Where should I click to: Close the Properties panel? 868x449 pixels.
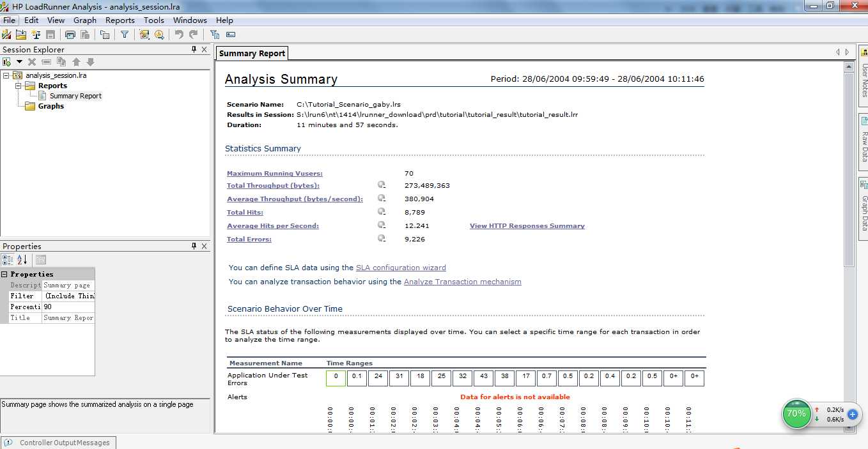pyautogui.click(x=204, y=246)
